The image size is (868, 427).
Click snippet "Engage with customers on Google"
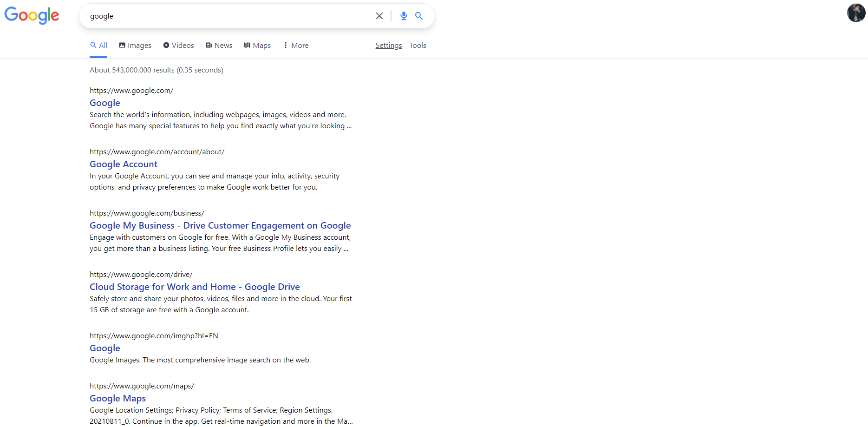pos(220,243)
